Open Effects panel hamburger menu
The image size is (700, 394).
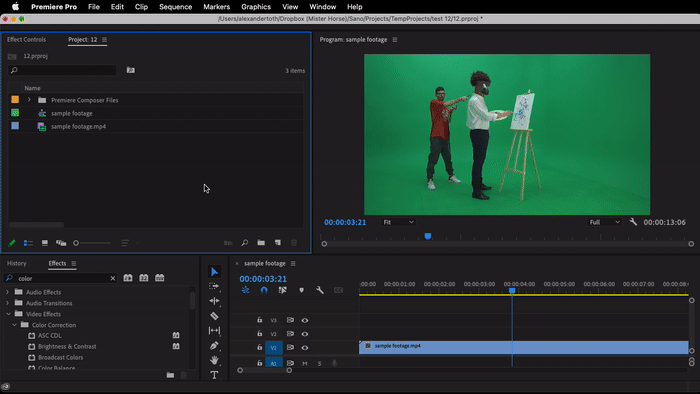pyautogui.click(x=74, y=264)
